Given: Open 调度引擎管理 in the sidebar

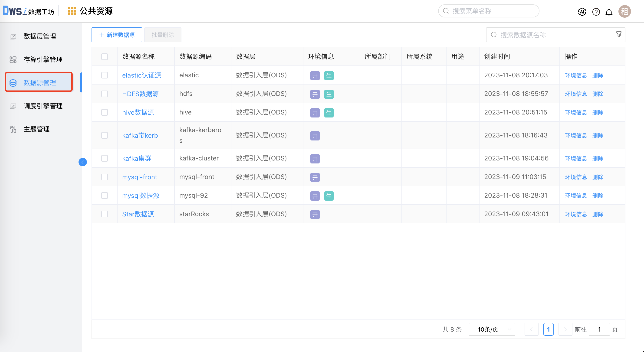Looking at the screenshot, I should click(x=43, y=106).
